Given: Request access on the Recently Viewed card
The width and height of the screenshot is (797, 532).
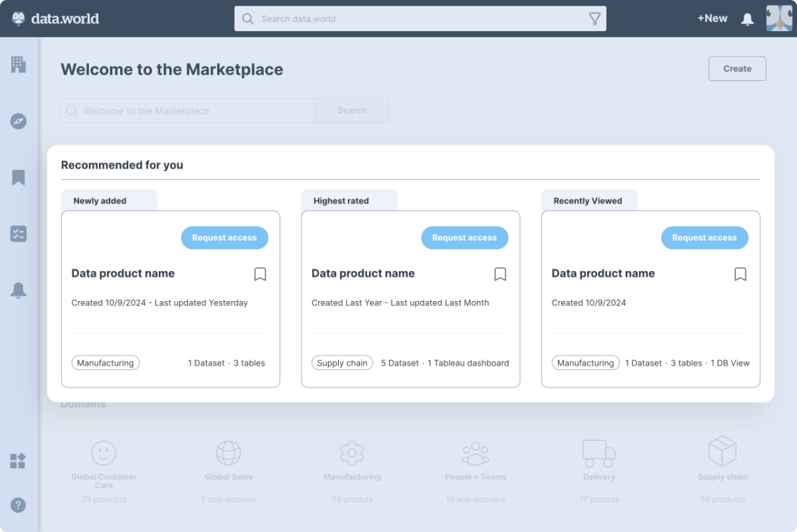Looking at the screenshot, I should point(704,238).
